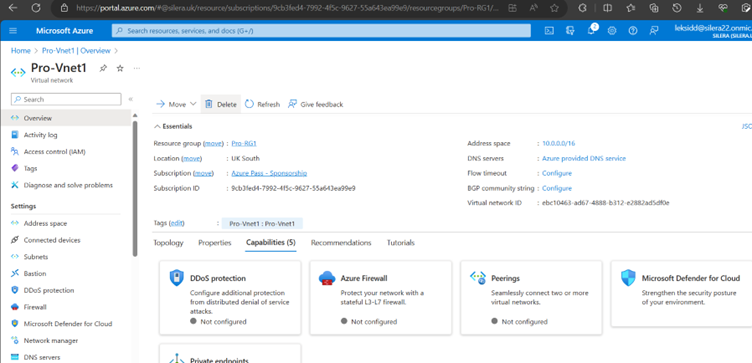This screenshot has height=363, width=752.
Task: Click the edit link next to Tags
Action: (x=177, y=223)
